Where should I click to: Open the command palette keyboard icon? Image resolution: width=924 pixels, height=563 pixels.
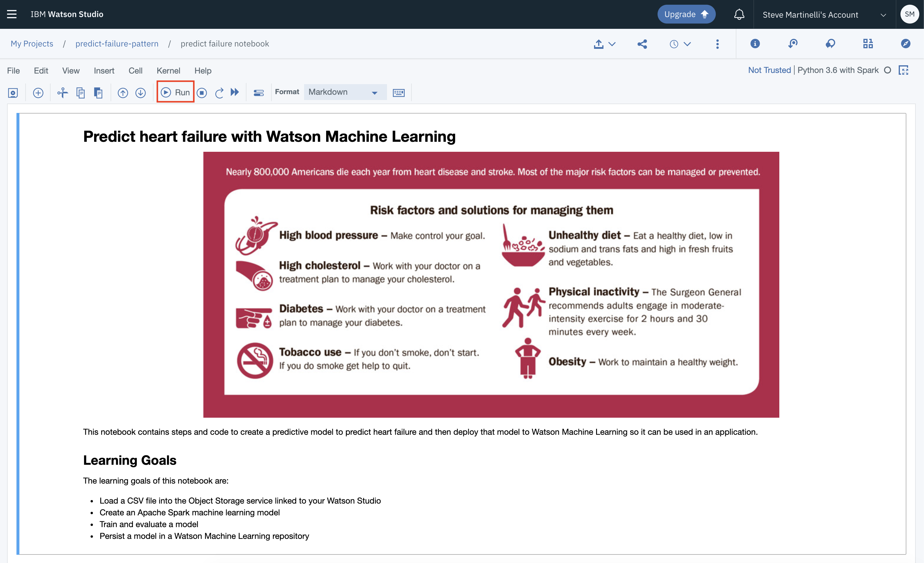[398, 93]
